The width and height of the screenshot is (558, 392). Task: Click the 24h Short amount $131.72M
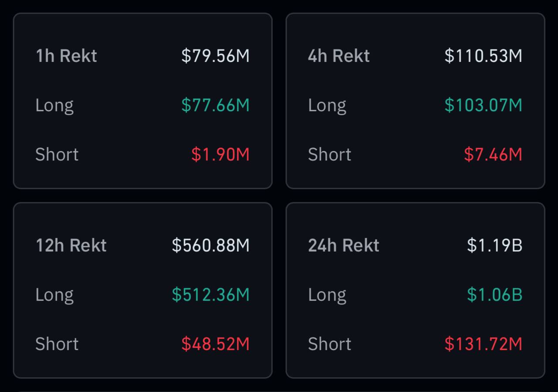tap(483, 344)
